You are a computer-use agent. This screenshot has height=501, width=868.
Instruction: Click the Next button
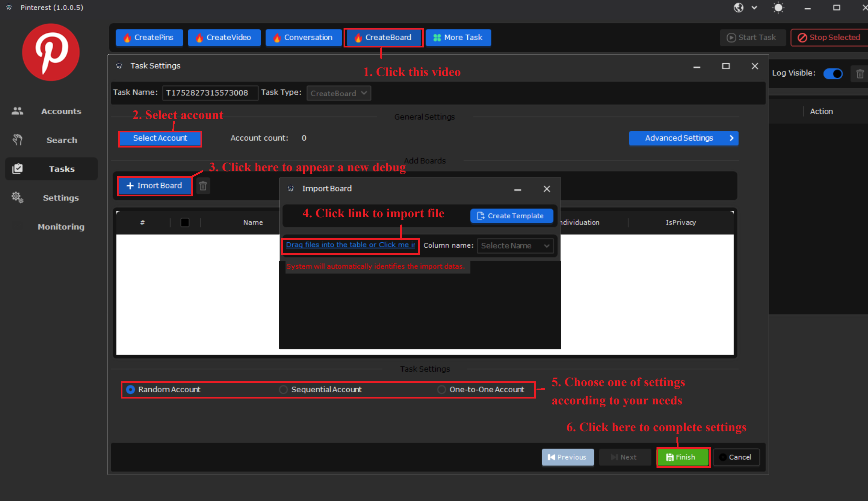625,457
